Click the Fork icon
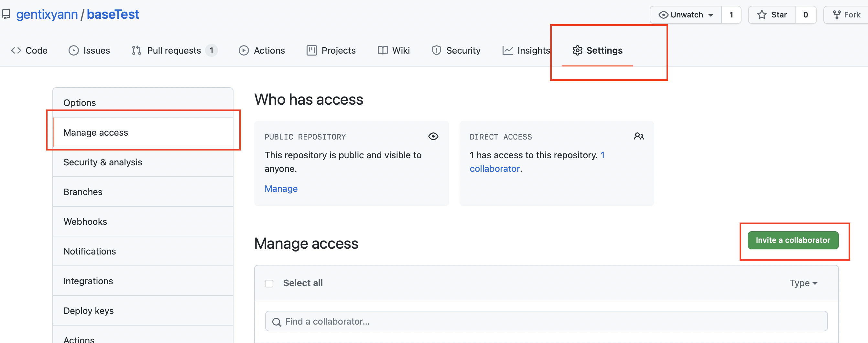 (836, 15)
